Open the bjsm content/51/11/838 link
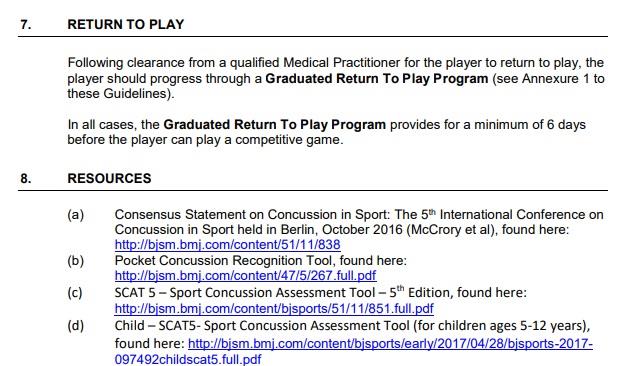 click(x=227, y=245)
